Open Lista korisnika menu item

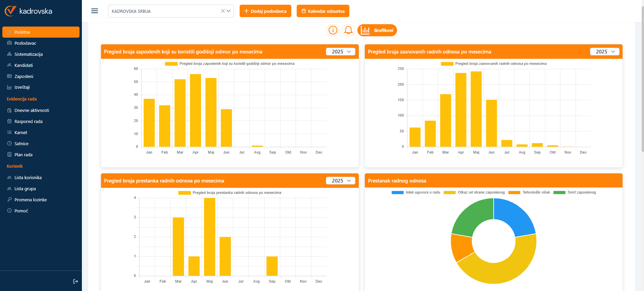point(28,177)
